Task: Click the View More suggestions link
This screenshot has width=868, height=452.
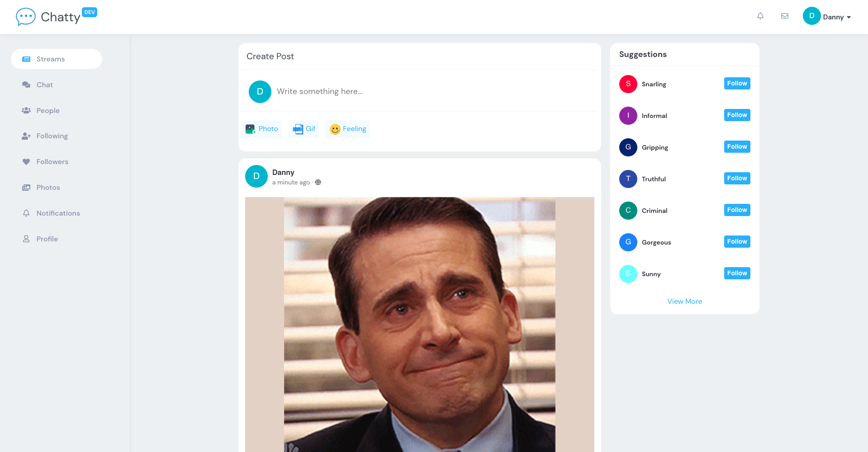Action: point(685,301)
